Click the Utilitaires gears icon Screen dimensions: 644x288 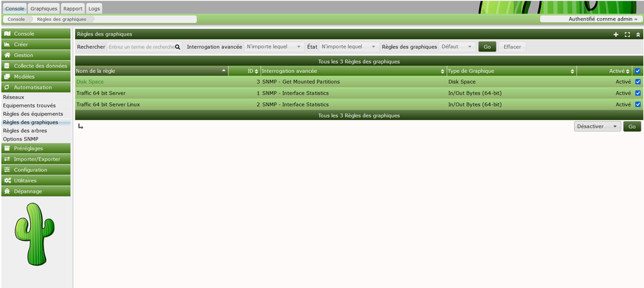pos(7,180)
